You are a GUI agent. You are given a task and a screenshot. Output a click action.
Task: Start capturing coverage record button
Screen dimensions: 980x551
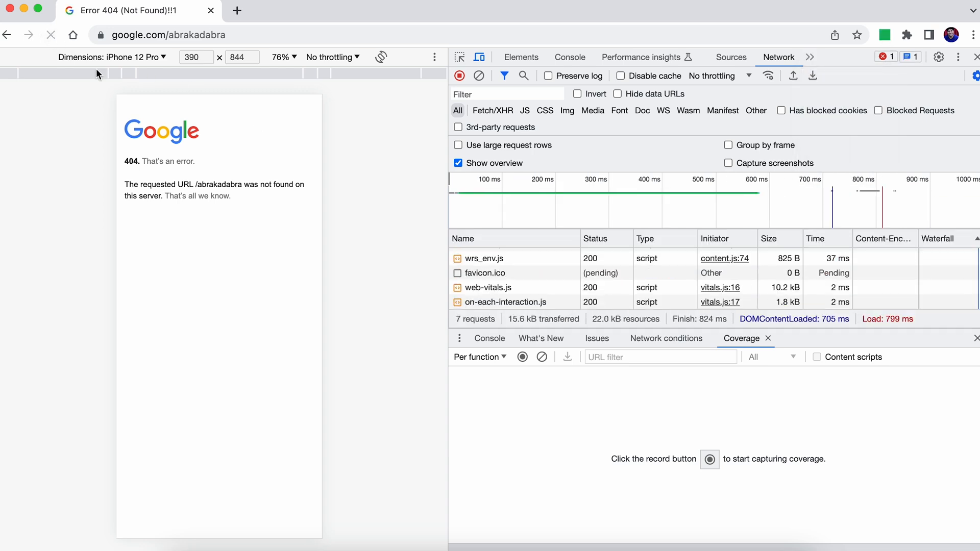click(709, 459)
